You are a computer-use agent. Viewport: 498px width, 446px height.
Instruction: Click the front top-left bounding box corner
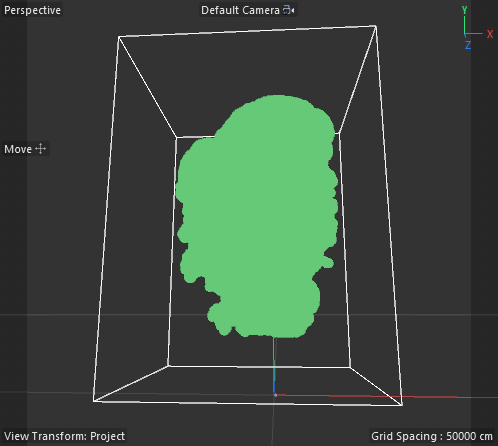pos(119,37)
